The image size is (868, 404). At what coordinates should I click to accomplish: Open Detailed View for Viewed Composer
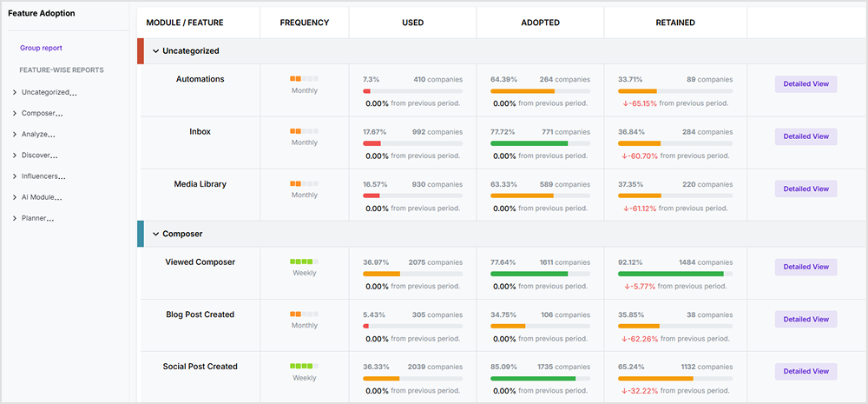click(x=806, y=267)
